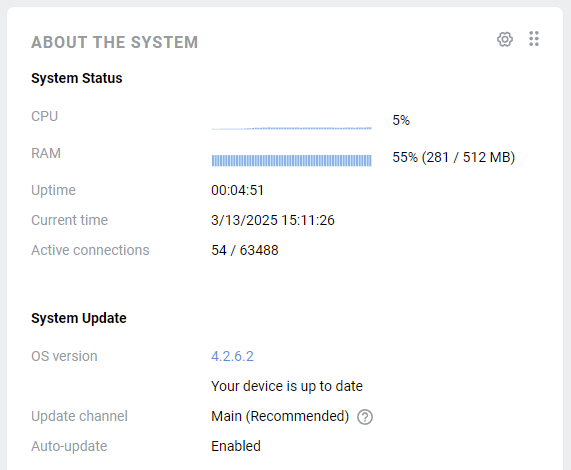Click the System Update section title
Image resolution: width=571 pixels, height=470 pixels.
coord(79,318)
